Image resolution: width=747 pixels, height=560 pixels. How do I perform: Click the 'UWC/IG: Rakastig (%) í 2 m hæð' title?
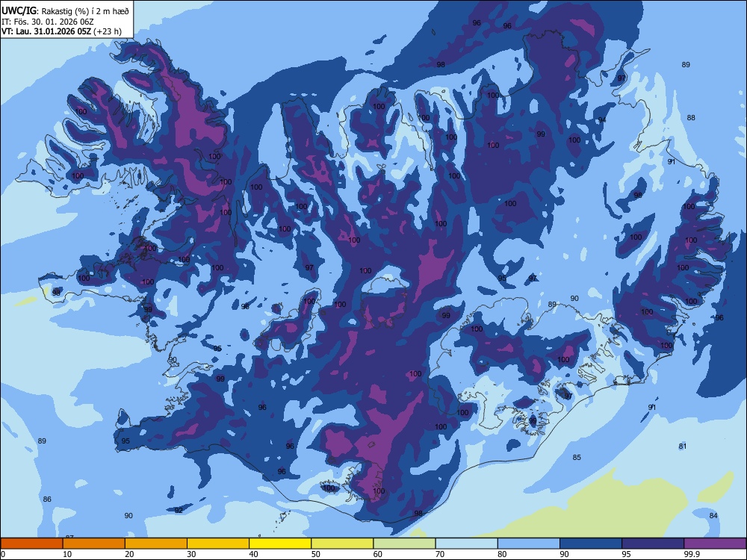[65, 10]
